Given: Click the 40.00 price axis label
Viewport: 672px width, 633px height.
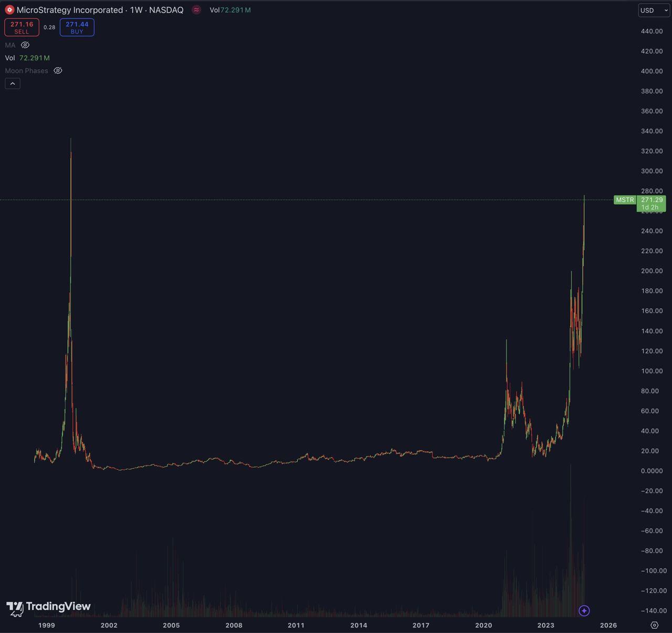Looking at the screenshot, I should 649,431.
